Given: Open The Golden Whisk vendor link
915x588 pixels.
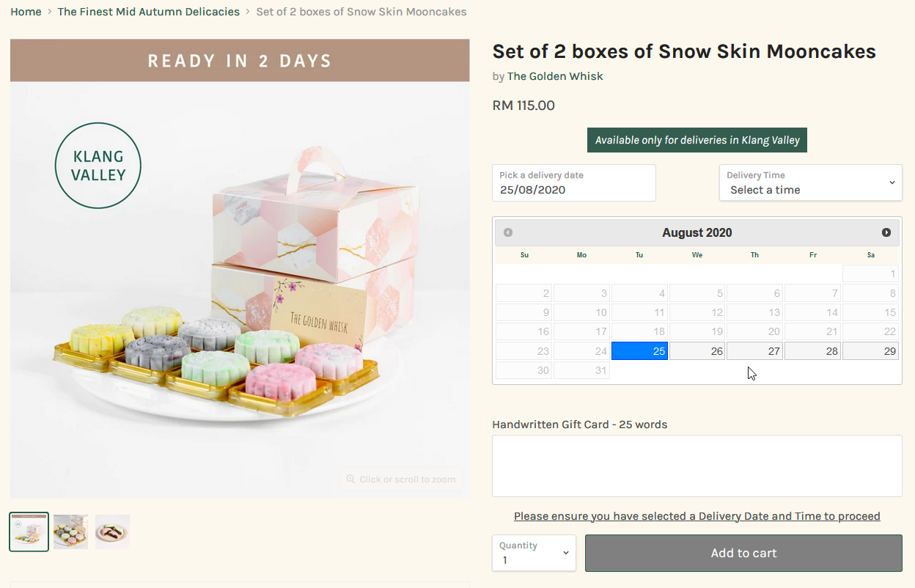Looking at the screenshot, I should [x=555, y=76].
